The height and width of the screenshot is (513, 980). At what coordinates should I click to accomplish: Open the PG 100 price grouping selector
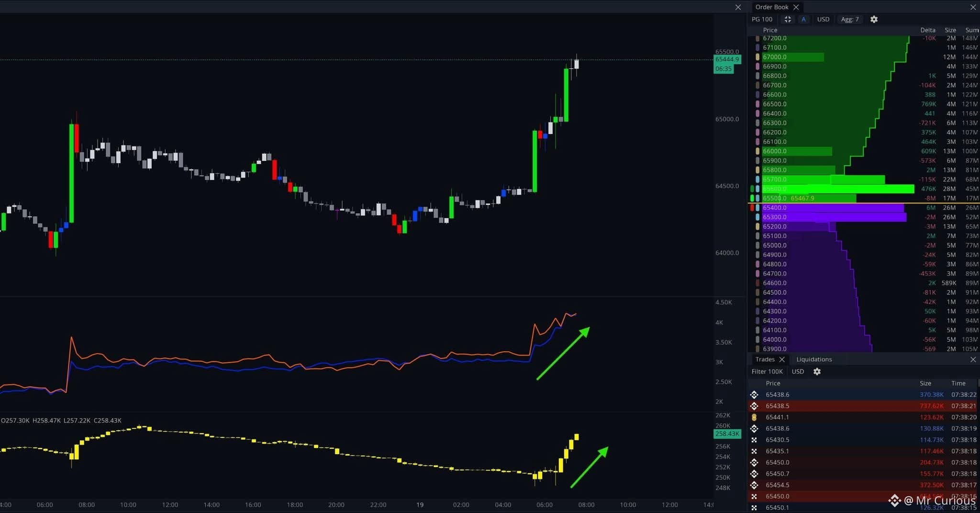click(762, 19)
